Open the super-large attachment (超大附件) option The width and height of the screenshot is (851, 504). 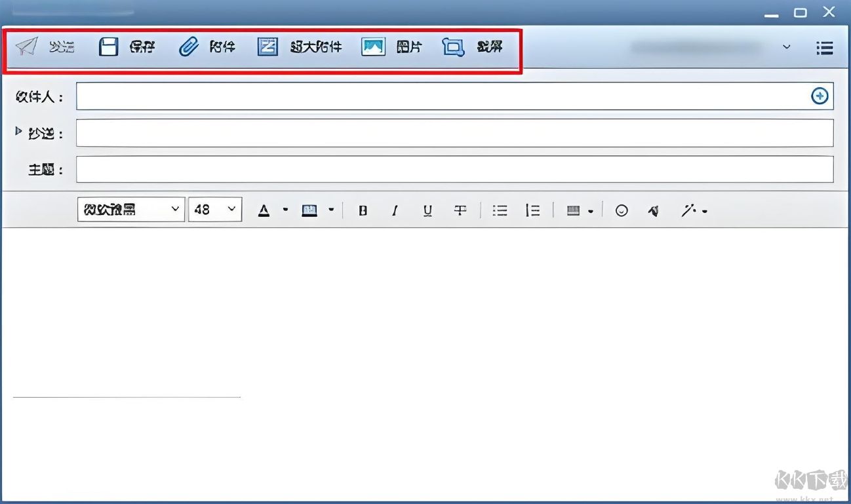300,47
